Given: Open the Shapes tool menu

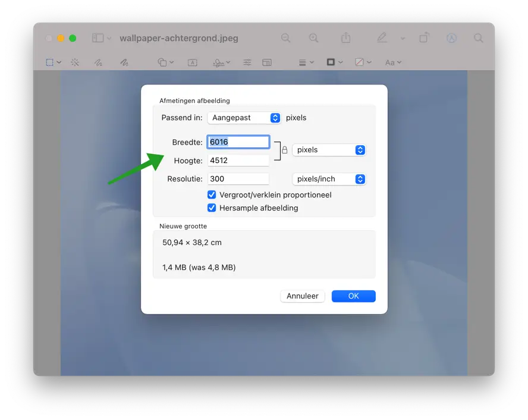Looking at the screenshot, I should click(x=165, y=62).
